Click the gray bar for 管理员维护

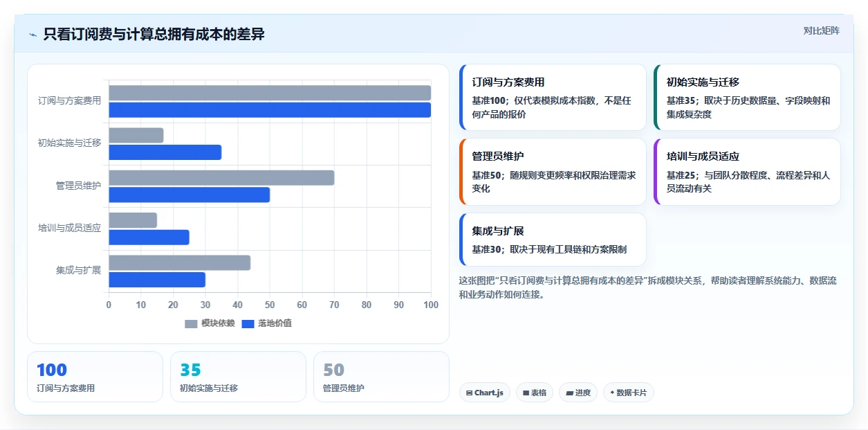coord(221,178)
